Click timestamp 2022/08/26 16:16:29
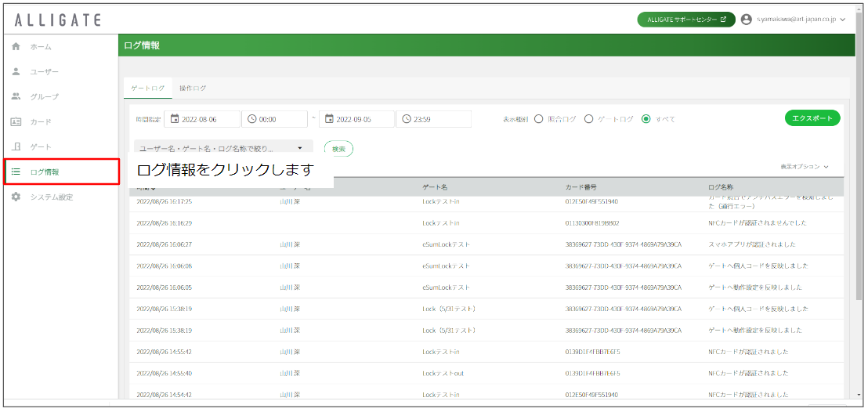The height and width of the screenshot is (412, 868). 164,223
